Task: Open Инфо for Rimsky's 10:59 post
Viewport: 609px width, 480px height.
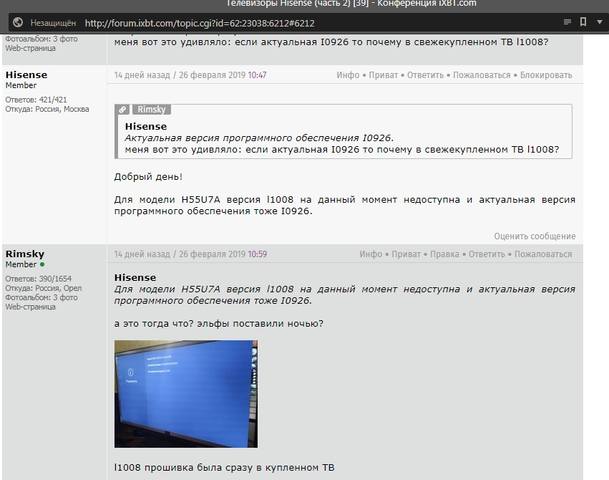Action: [x=371, y=254]
